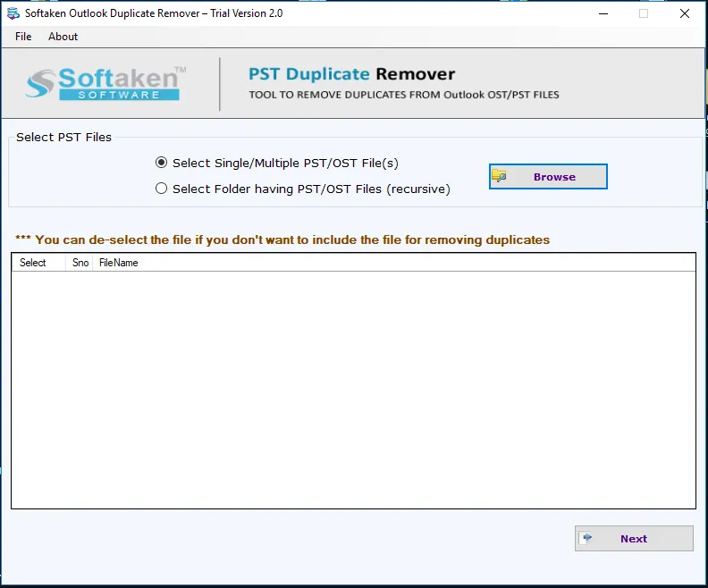Maximize the Softaken Duplicate Remover window
The image size is (708, 588).
[644, 13]
